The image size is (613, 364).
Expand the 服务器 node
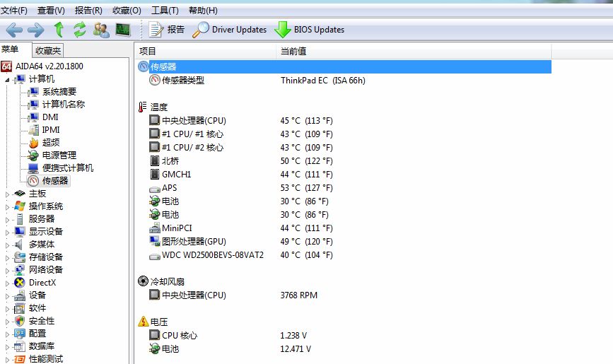[7, 220]
